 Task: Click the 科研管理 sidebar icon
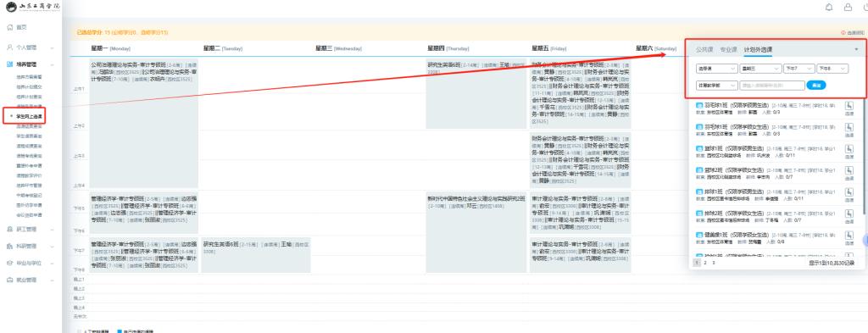click(x=10, y=247)
